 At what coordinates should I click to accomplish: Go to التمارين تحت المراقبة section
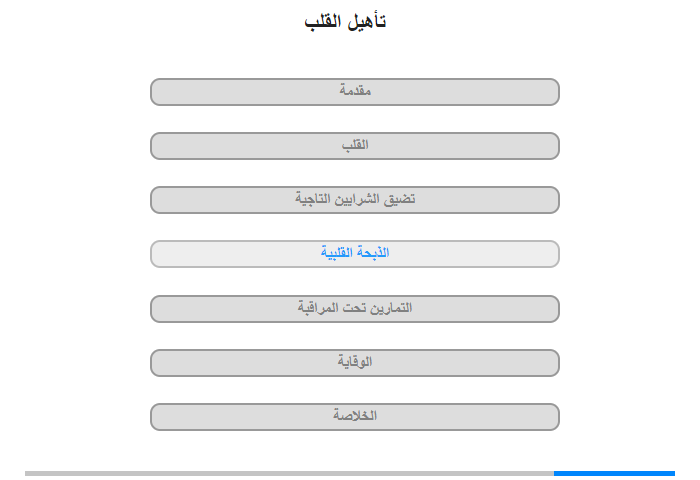coord(355,309)
